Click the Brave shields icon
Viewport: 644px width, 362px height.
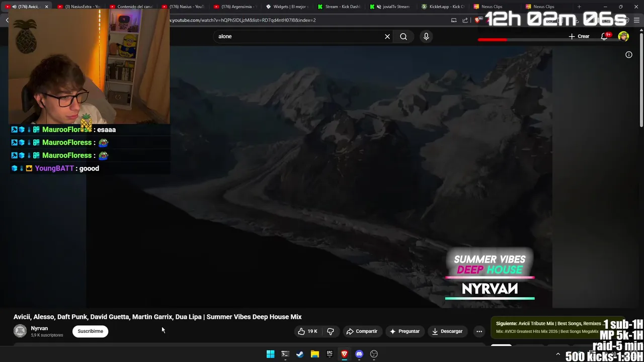[477, 20]
